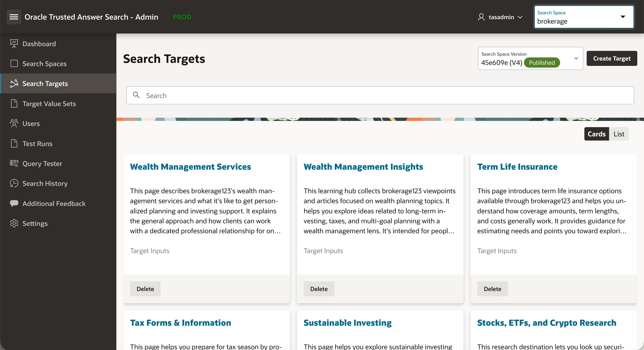
Task: Click the Users sidebar icon
Action: (14, 123)
